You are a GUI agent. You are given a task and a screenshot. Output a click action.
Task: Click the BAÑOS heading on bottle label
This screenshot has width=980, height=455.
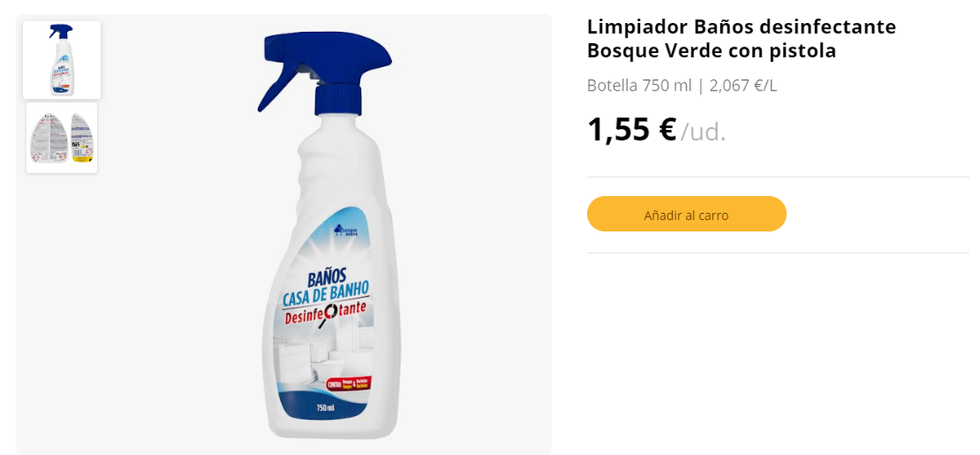327,276
